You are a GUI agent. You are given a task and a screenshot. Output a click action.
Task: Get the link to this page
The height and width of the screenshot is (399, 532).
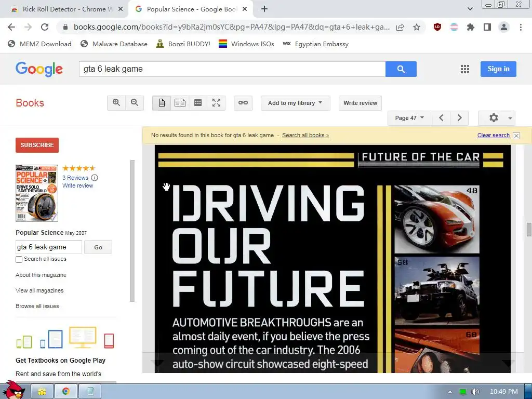pyautogui.click(x=243, y=102)
